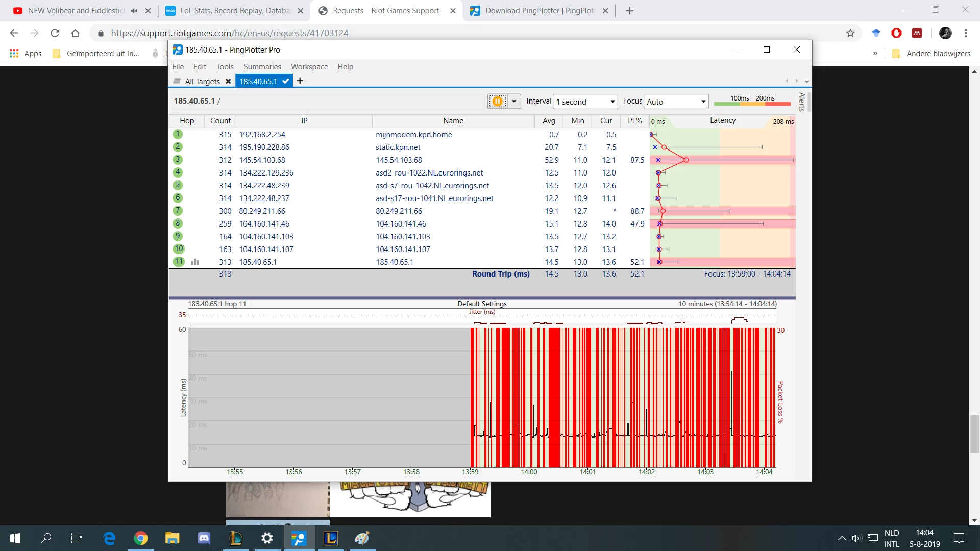Add a new target tab with the plus icon
Screen dimensions: 980x551
point(300,81)
